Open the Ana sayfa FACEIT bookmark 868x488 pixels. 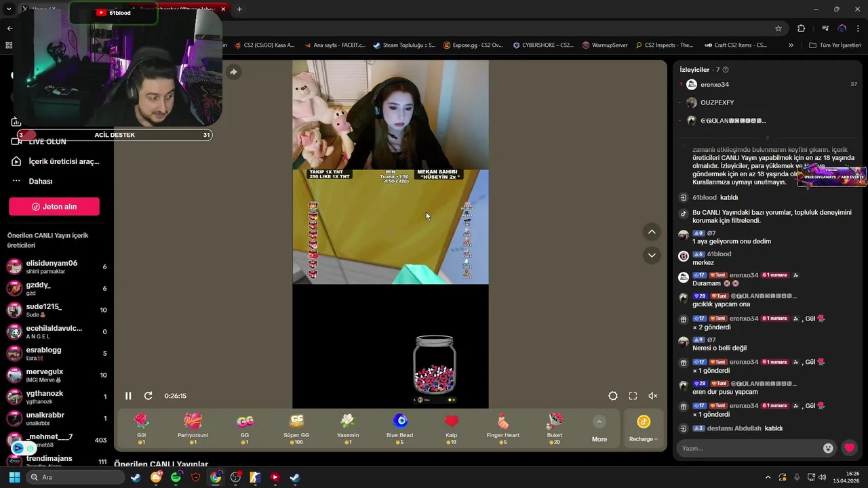click(x=334, y=45)
